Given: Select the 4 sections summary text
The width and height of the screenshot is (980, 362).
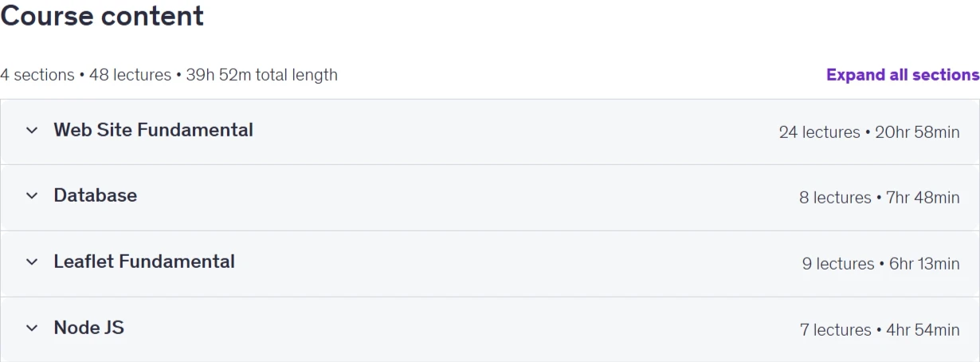Looking at the screenshot, I should (37, 75).
